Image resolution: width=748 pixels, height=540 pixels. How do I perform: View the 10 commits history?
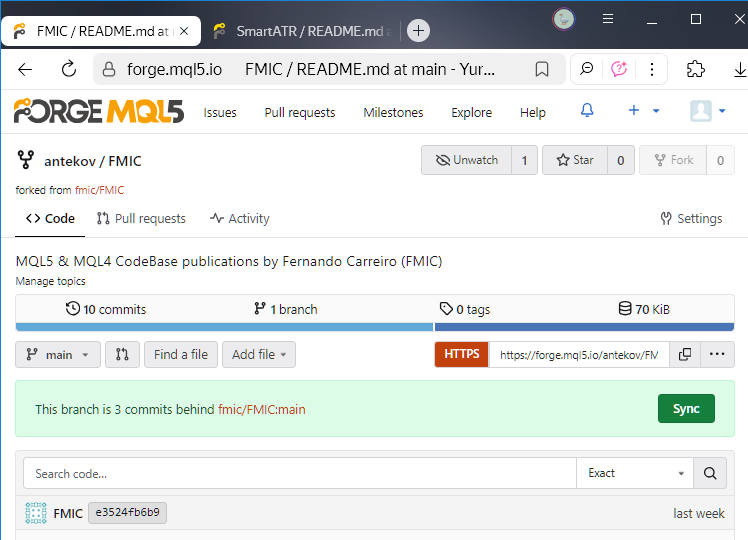(x=106, y=309)
